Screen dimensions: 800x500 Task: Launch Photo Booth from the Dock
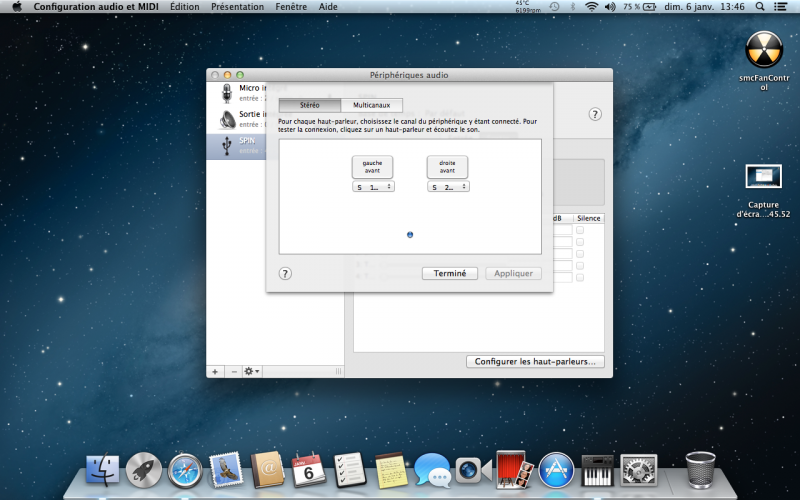(512, 468)
